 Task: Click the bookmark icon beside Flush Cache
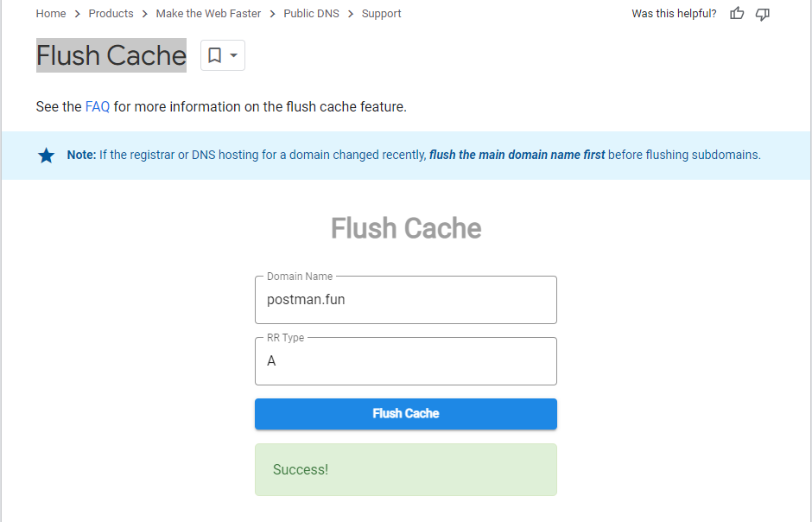tap(214, 55)
